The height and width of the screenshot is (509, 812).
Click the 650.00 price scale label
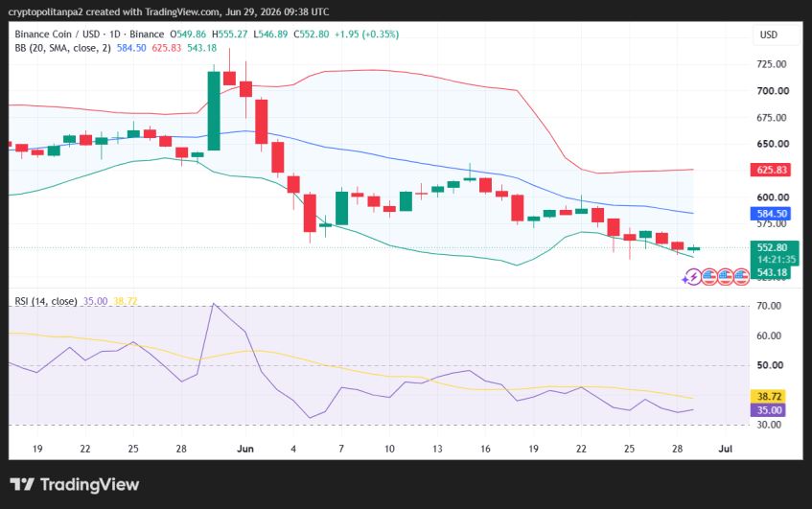click(x=773, y=144)
